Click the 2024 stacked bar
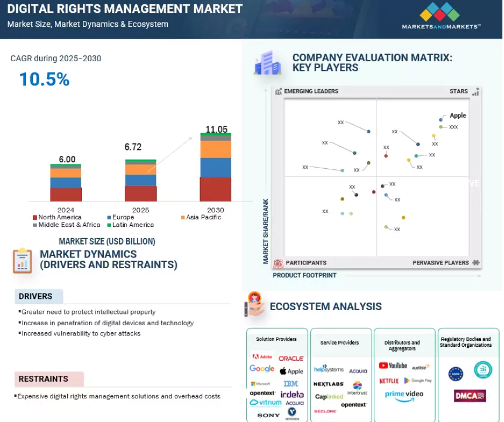The height and width of the screenshot is (422, 504). (x=66, y=183)
